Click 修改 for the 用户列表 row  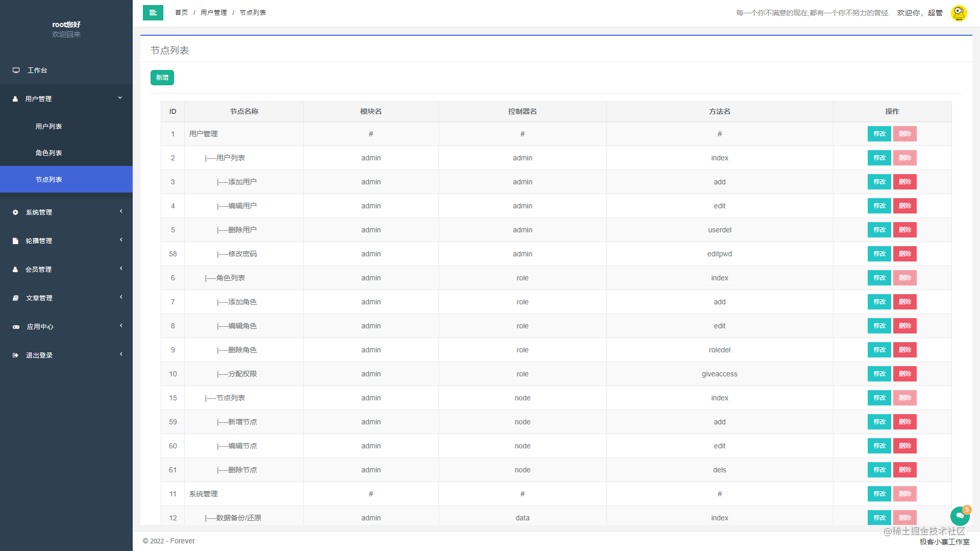(x=879, y=158)
